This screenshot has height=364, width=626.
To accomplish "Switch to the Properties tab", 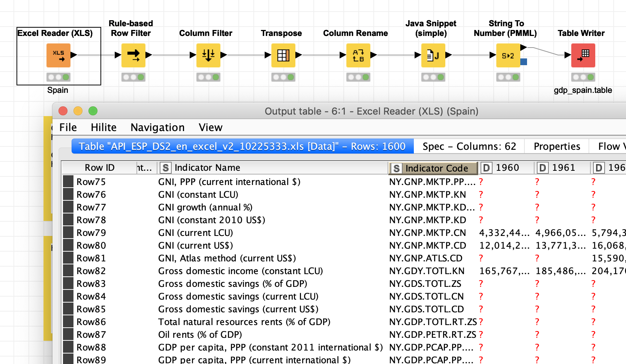I will pos(557,146).
